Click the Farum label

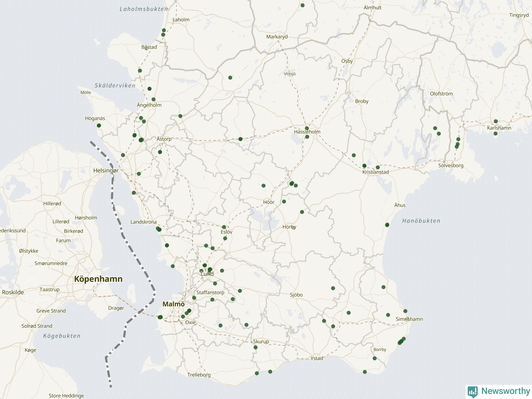(63, 241)
